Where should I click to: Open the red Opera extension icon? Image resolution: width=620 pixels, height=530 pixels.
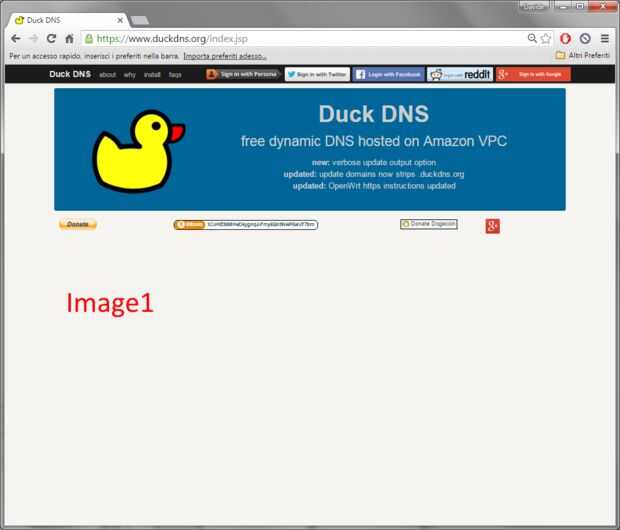pyautogui.click(x=566, y=38)
